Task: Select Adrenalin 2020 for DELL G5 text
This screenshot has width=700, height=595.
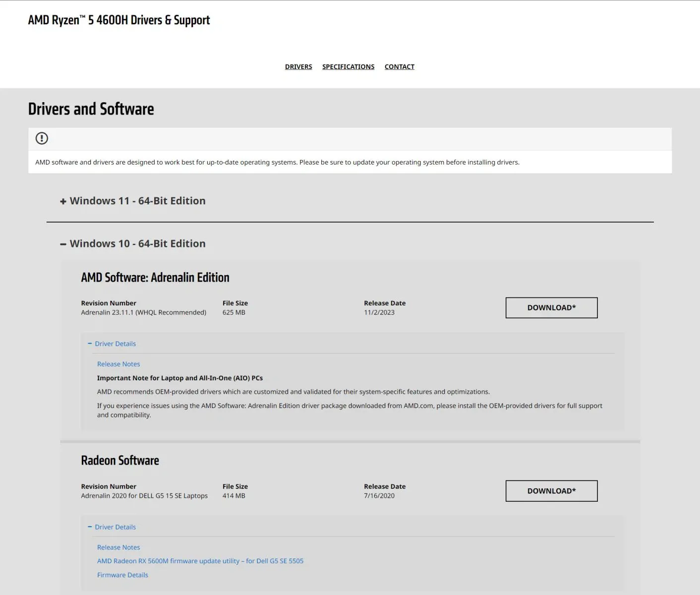Action: (144, 496)
